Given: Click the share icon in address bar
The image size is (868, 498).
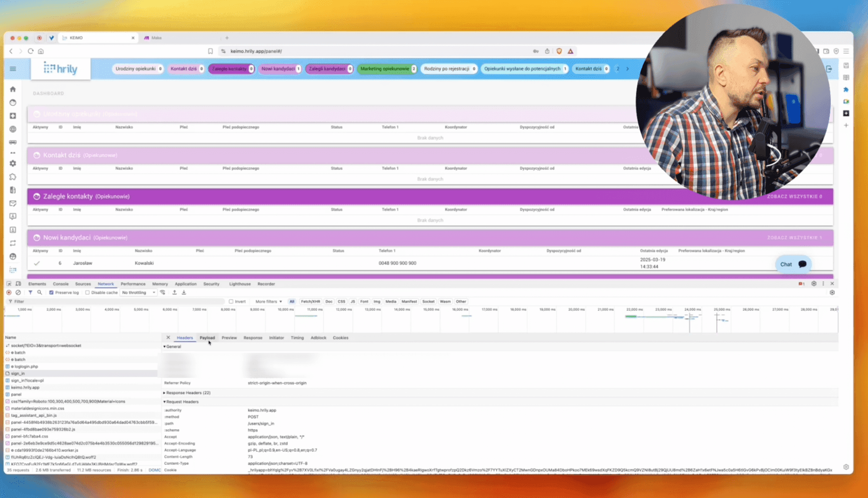Looking at the screenshot, I should (547, 51).
